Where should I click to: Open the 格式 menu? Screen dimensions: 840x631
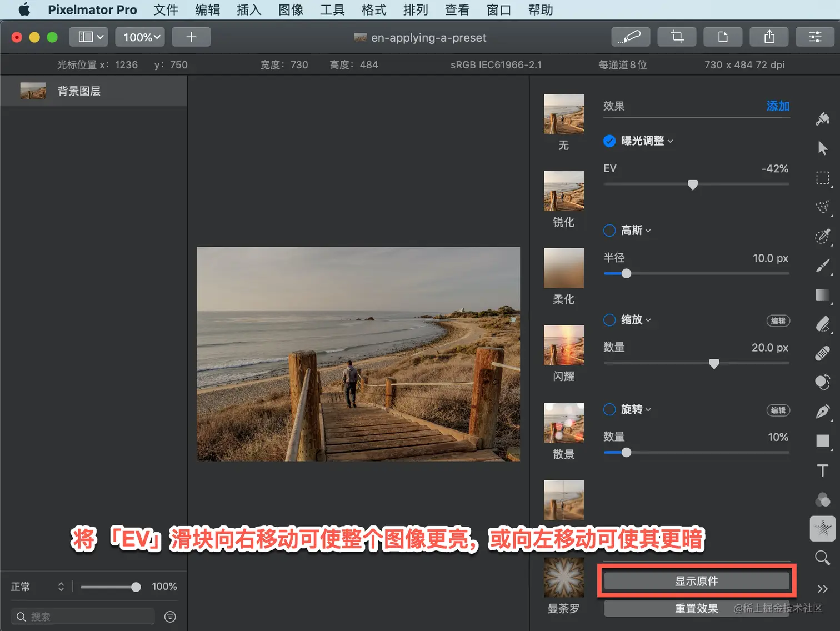click(374, 9)
